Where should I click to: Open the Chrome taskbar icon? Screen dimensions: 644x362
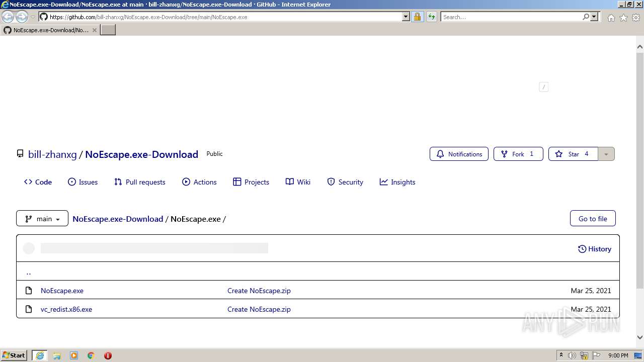pyautogui.click(x=91, y=355)
